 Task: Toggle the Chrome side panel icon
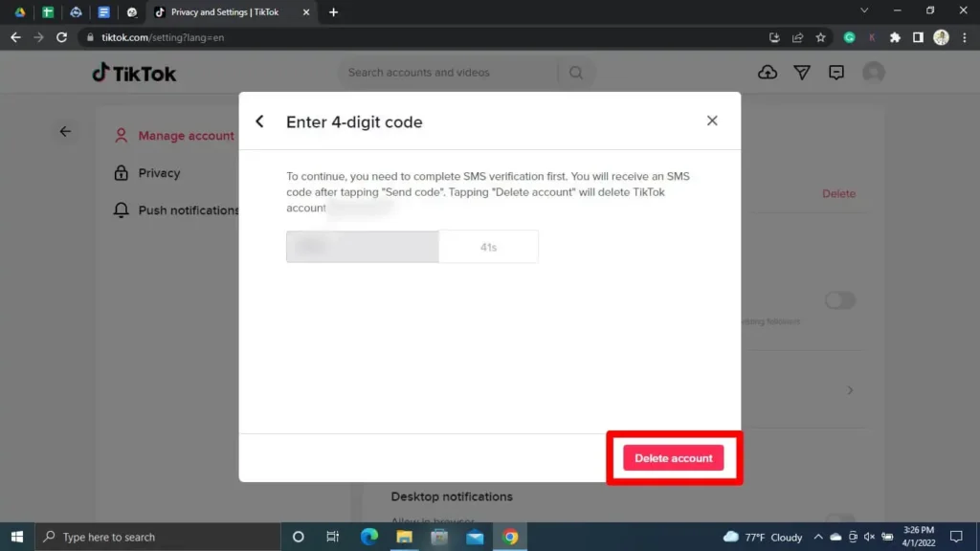pos(918,37)
